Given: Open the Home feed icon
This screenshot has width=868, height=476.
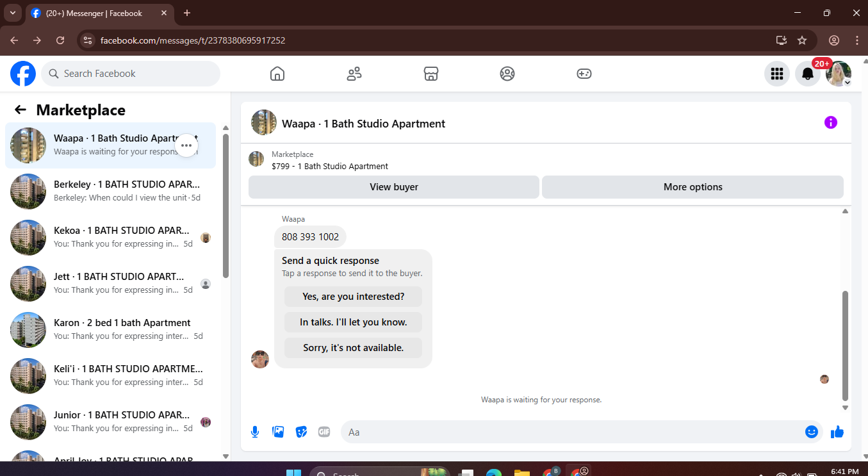Looking at the screenshot, I should pos(277,74).
